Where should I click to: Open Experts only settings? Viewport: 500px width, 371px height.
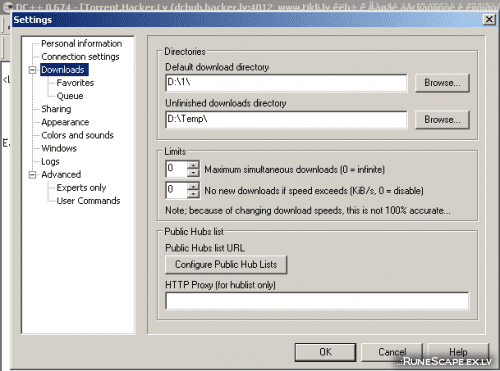pyautogui.click(x=81, y=188)
